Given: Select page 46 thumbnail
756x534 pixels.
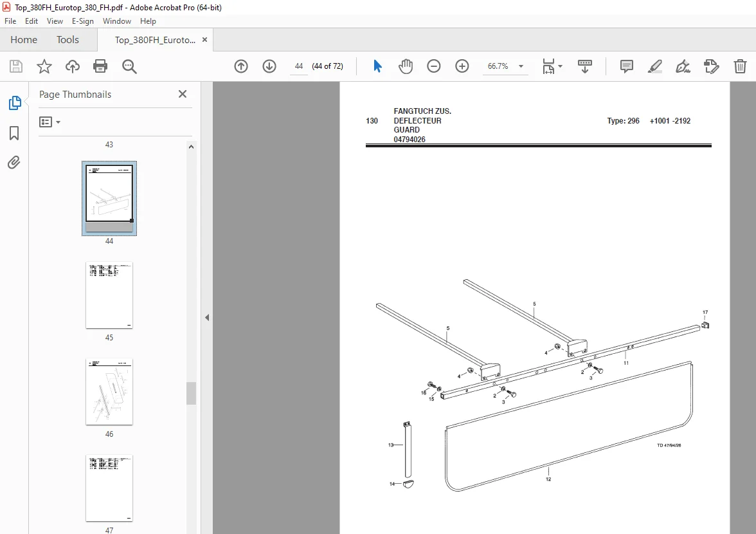Looking at the screenshot, I should click(109, 392).
